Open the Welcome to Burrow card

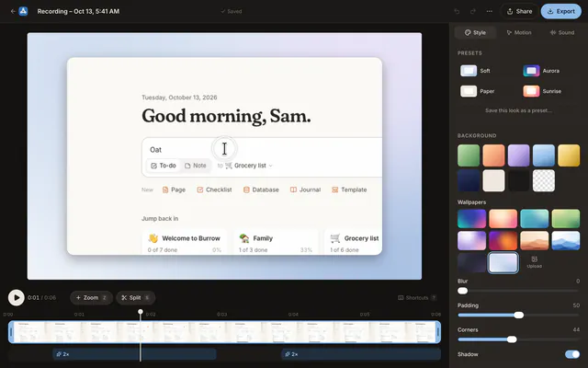click(x=185, y=242)
